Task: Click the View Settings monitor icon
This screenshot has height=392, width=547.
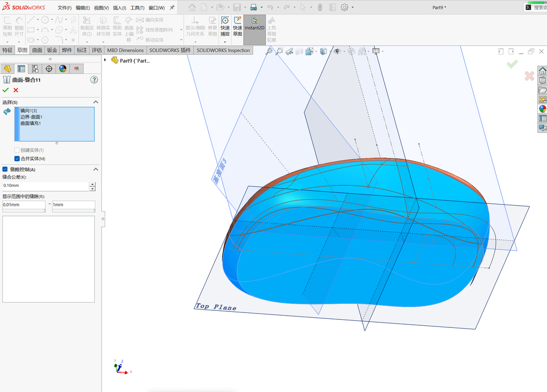Action: tap(376, 51)
